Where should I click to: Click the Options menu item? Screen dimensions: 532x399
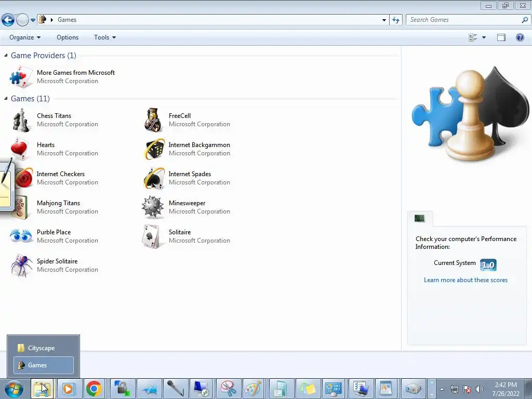(68, 37)
